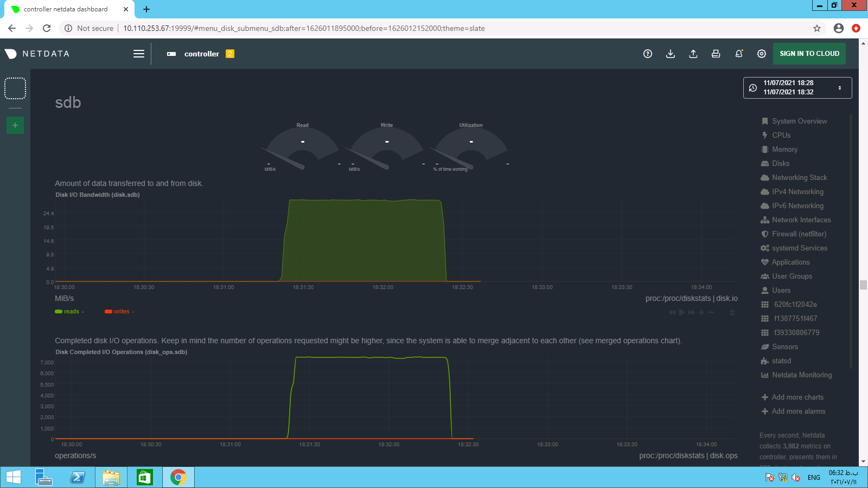Image resolution: width=868 pixels, height=488 pixels.
Task: Open the Chrome profile avatar icon
Action: (839, 28)
